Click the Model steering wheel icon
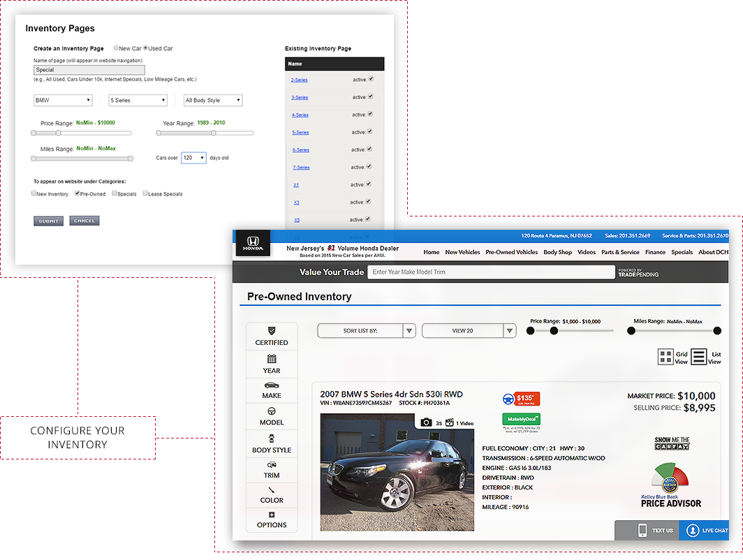Image resolution: width=743 pixels, height=560 pixels. point(272,411)
